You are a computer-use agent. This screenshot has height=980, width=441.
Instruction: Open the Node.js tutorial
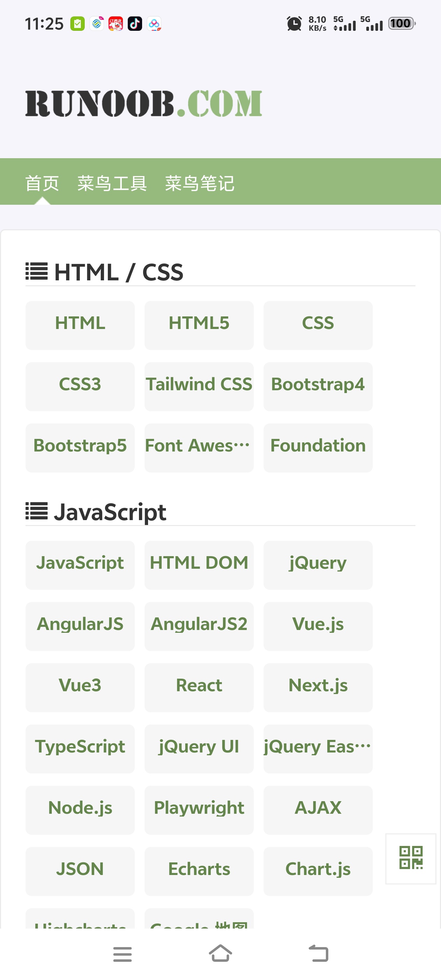(x=80, y=810)
